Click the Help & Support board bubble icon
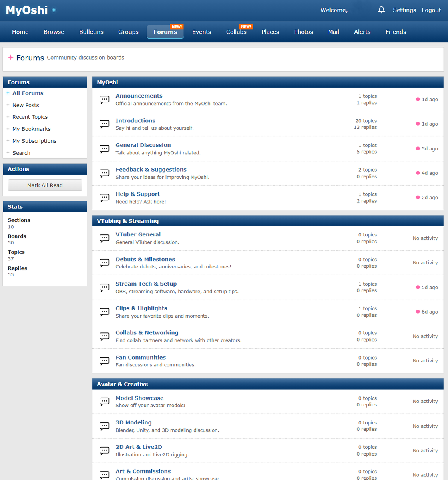Viewport: 448px width, 480px height. pyautogui.click(x=104, y=198)
